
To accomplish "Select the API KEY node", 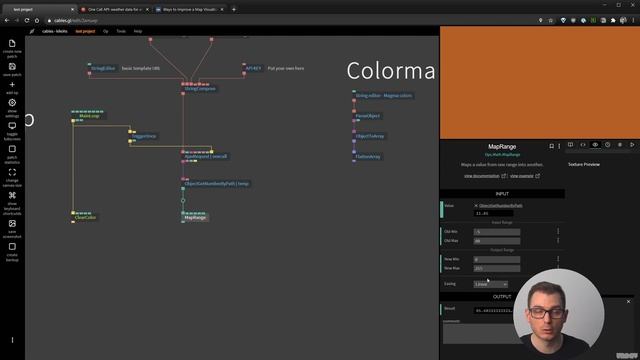I will tap(253, 69).
